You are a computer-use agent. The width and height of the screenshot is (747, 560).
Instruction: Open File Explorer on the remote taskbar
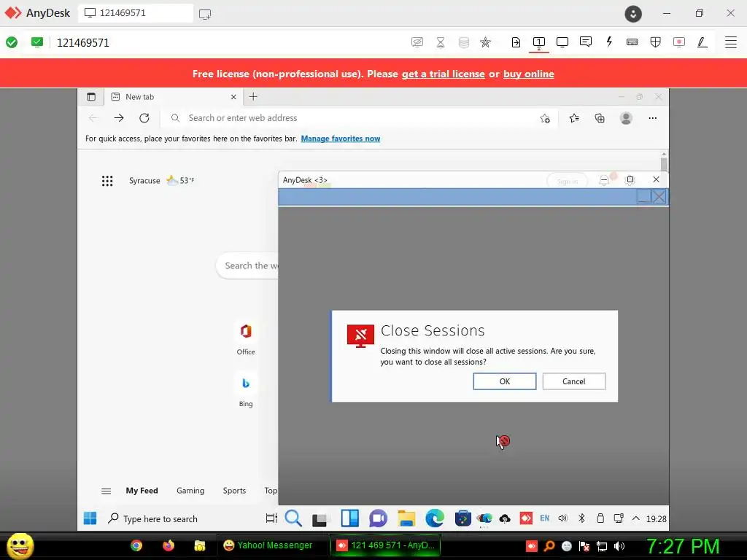(x=406, y=518)
